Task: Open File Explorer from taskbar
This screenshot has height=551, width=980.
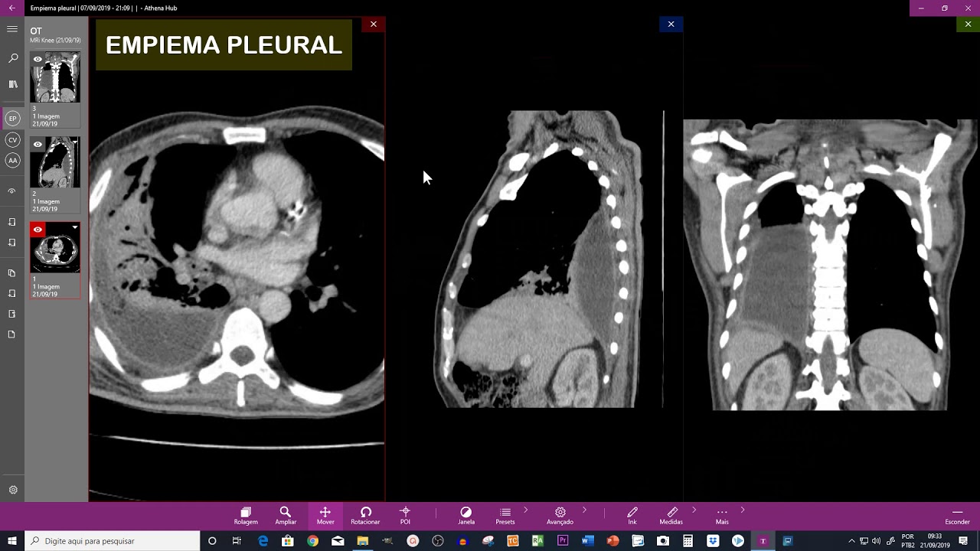Action: [363, 541]
